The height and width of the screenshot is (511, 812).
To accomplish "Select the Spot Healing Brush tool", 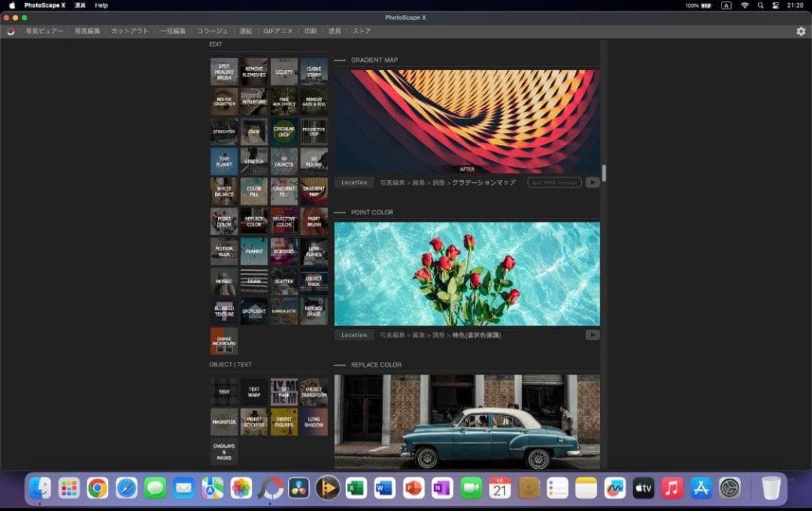I will point(223,71).
